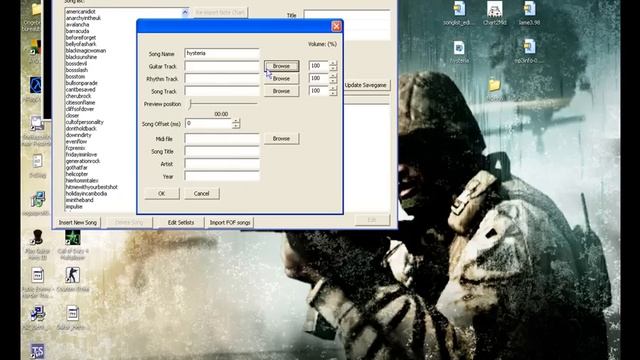
Task: Click the Song Track volume value box
Action: coord(319,91)
